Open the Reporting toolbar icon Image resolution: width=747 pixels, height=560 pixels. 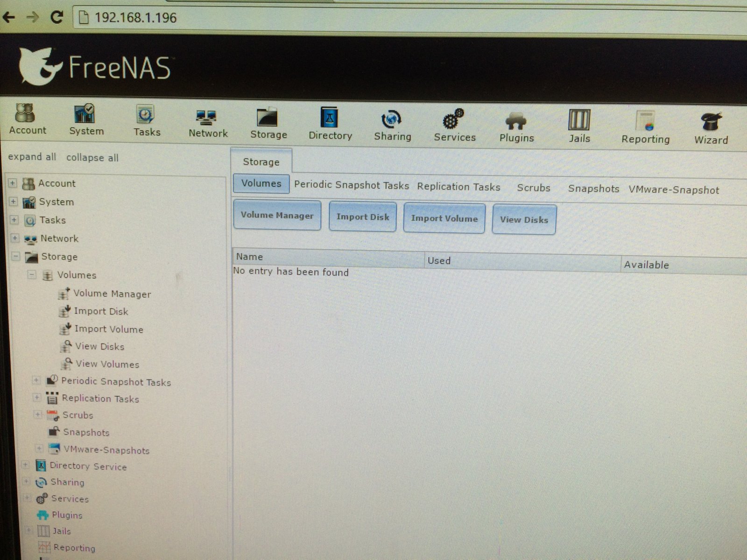click(645, 127)
